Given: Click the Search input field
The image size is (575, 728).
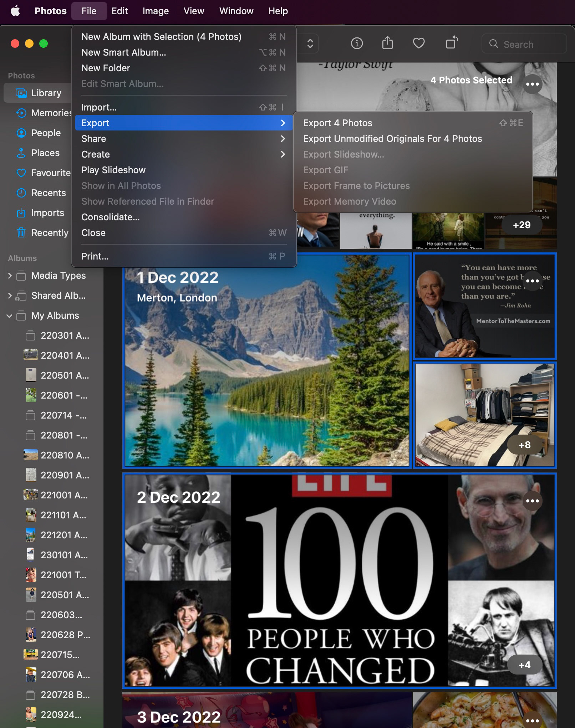Looking at the screenshot, I should (524, 44).
